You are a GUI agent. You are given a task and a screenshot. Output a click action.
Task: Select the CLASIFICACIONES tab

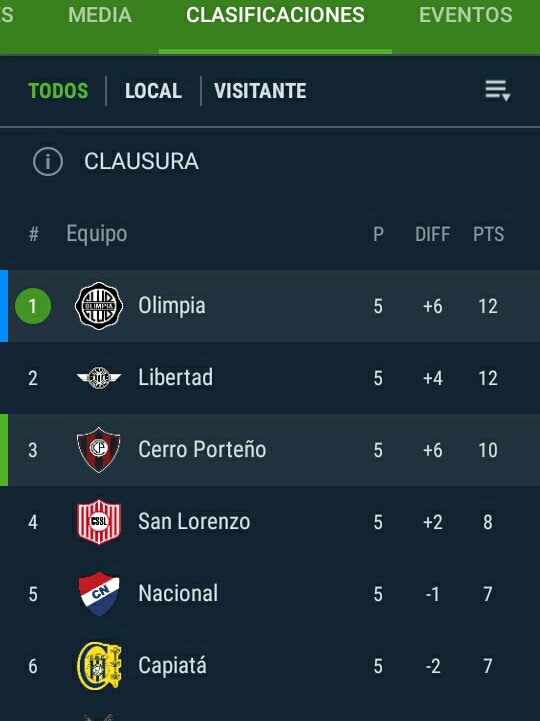click(x=275, y=15)
